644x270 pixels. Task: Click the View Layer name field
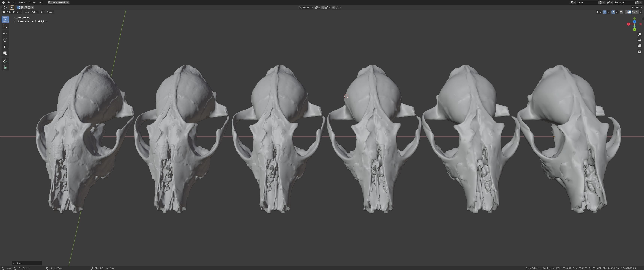click(623, 2)
